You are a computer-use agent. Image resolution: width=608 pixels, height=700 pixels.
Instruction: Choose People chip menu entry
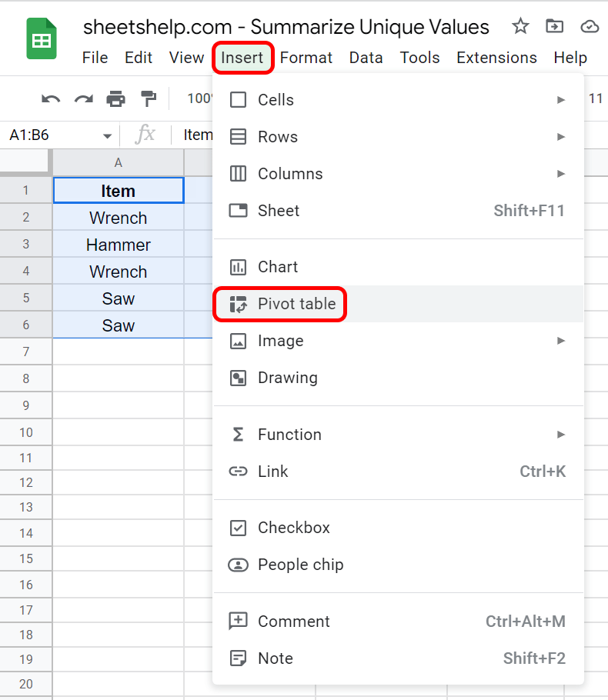(398, 565)
